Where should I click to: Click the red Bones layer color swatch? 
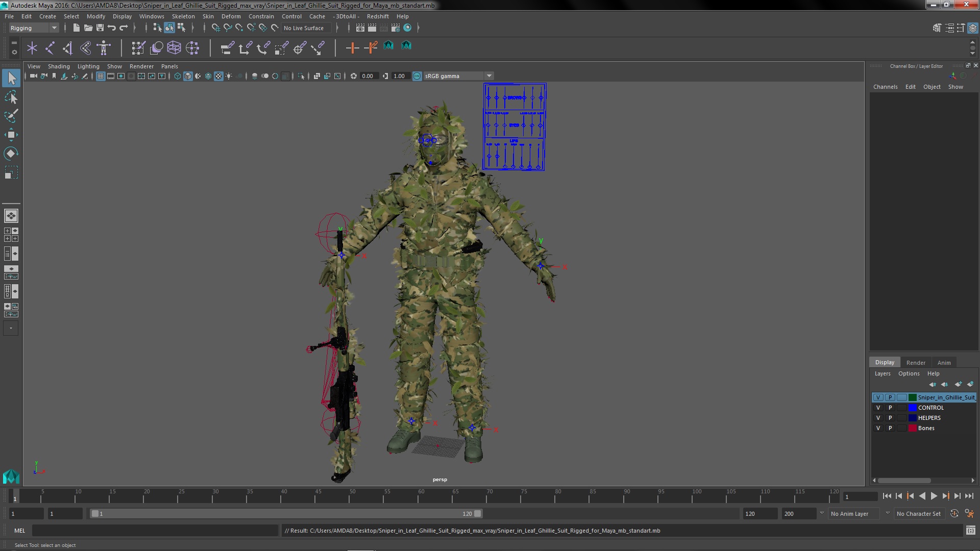(912, 428)
